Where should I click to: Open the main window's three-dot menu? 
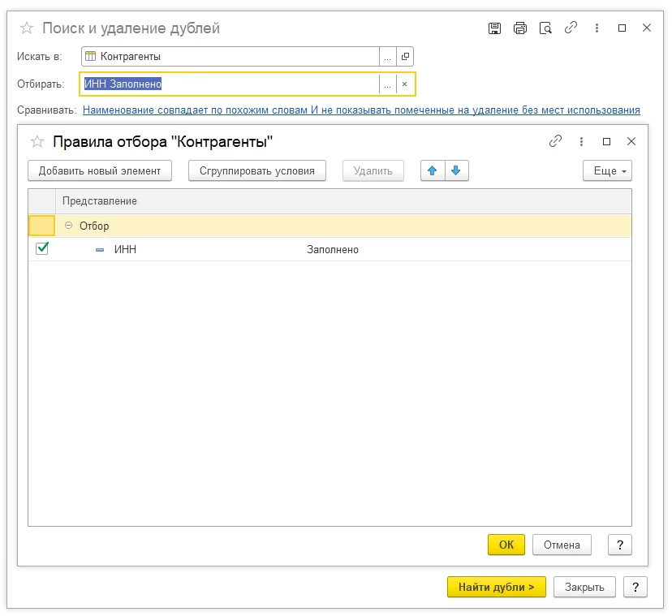pos(597,28)
